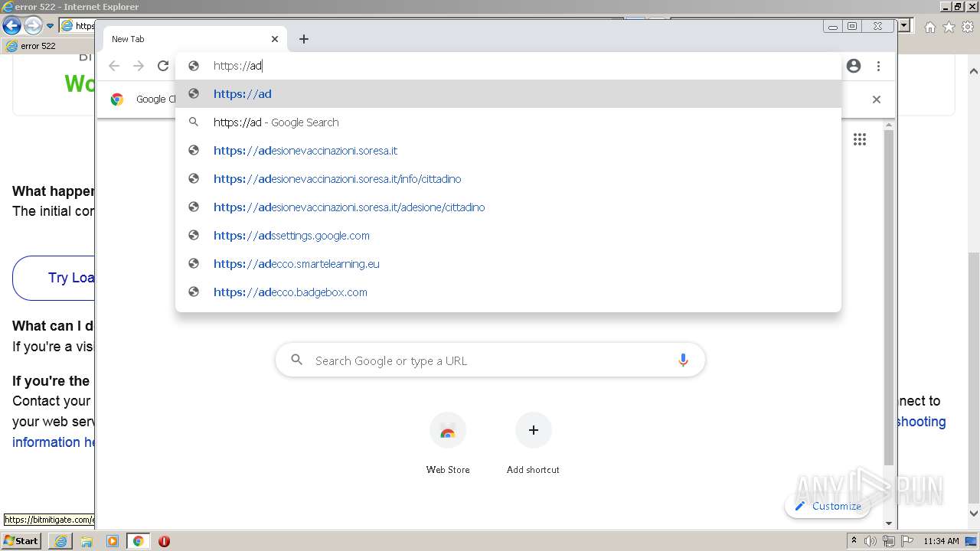Open the Web Store shortcut
Image resolution: width=980 pixels, height=551 pixels.
[x=448, y=444]
